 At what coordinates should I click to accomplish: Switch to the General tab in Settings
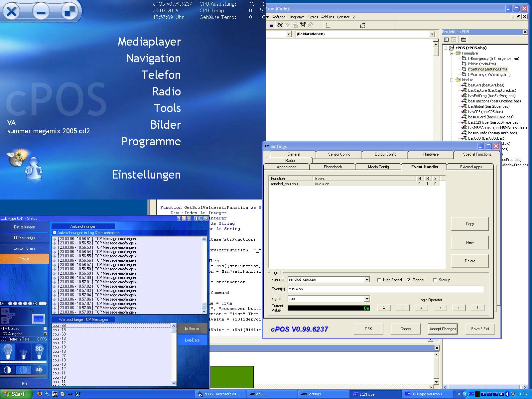pos(294,154)
